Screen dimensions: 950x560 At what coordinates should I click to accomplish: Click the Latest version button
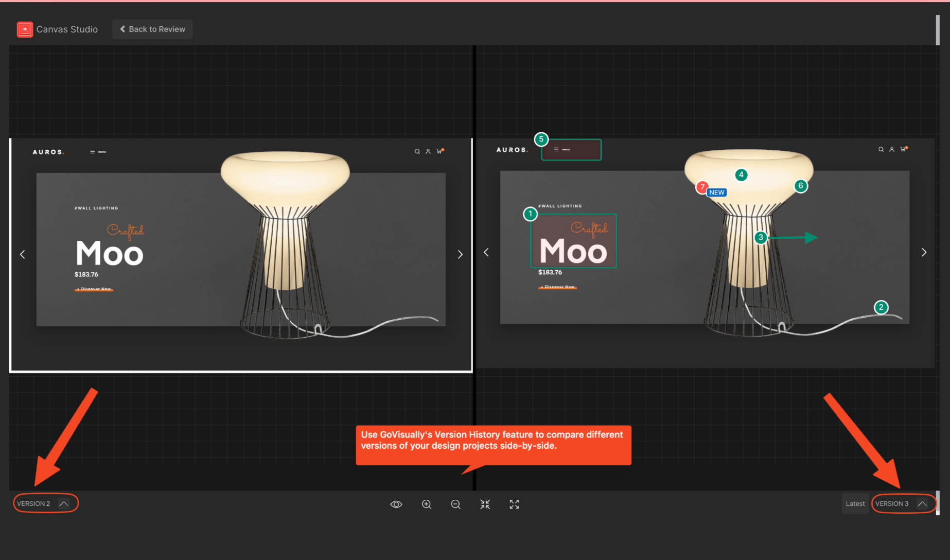pos(855,504)
